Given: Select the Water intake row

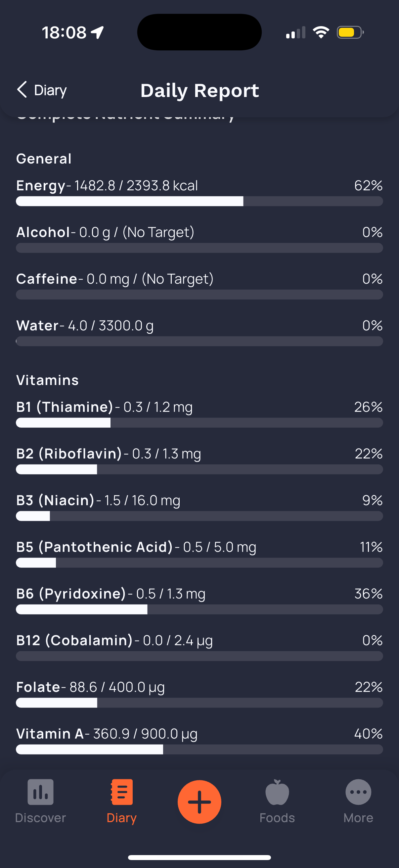Looking at the screenshot, I should pos(199,332).
